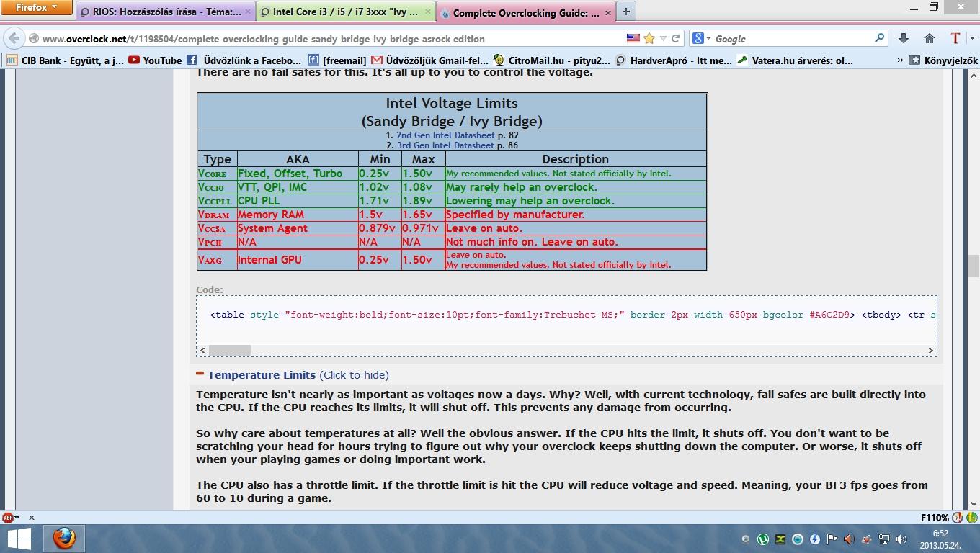Click the code box scroll right arrow

(931, 350)
